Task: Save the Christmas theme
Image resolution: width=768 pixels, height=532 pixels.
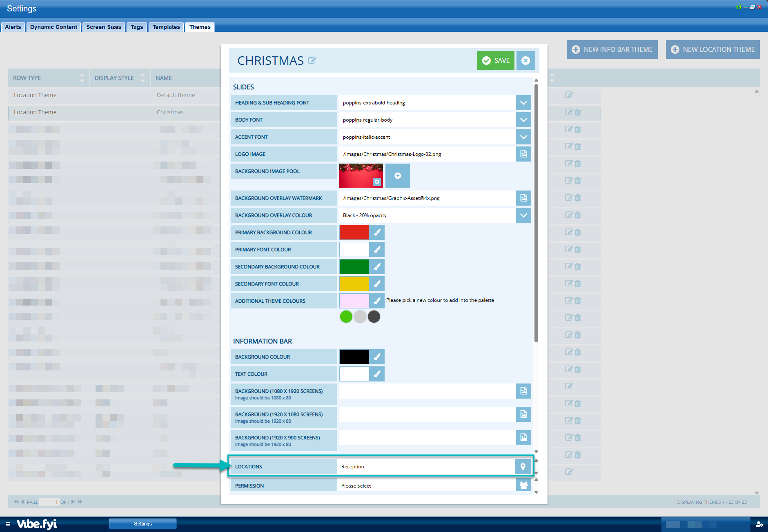Action: tap(496, 61)
